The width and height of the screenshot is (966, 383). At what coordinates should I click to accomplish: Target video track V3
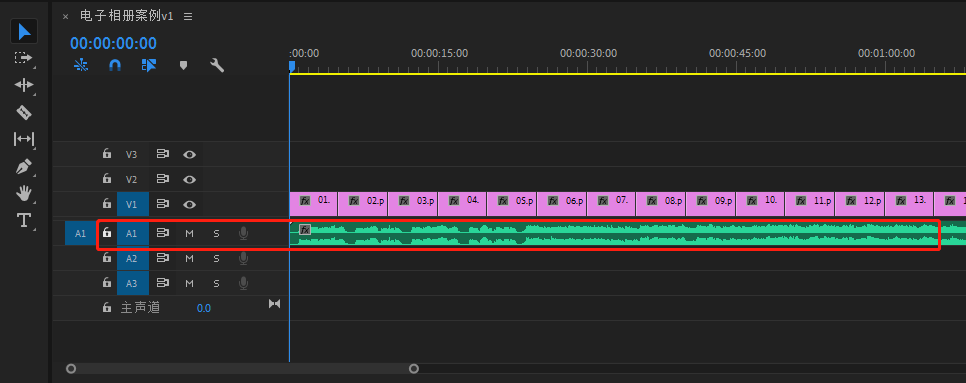132,155
